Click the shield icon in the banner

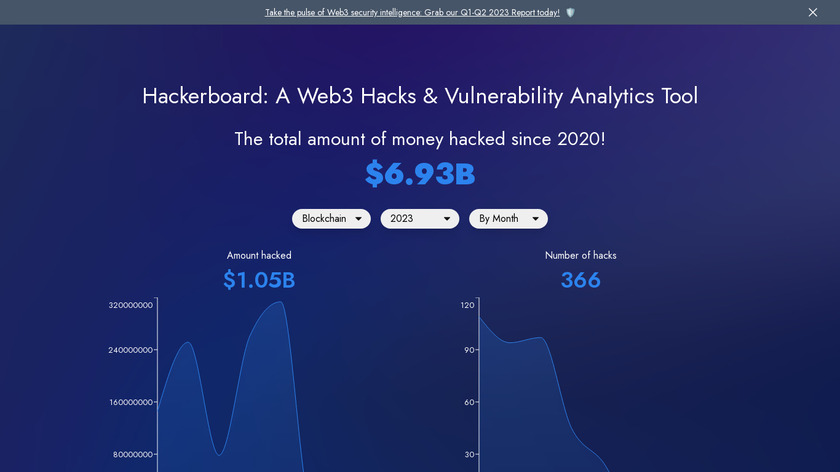coord(570,13)
